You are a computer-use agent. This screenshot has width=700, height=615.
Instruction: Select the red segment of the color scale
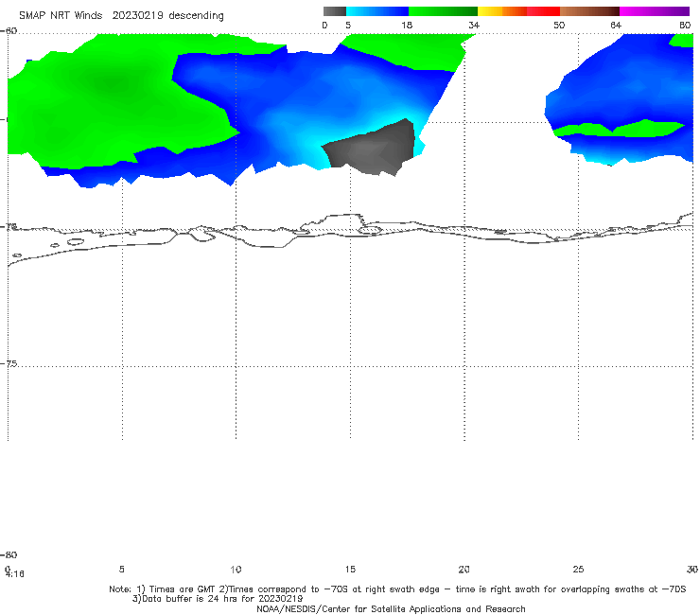pyautogui.click(x=543, y=11)
